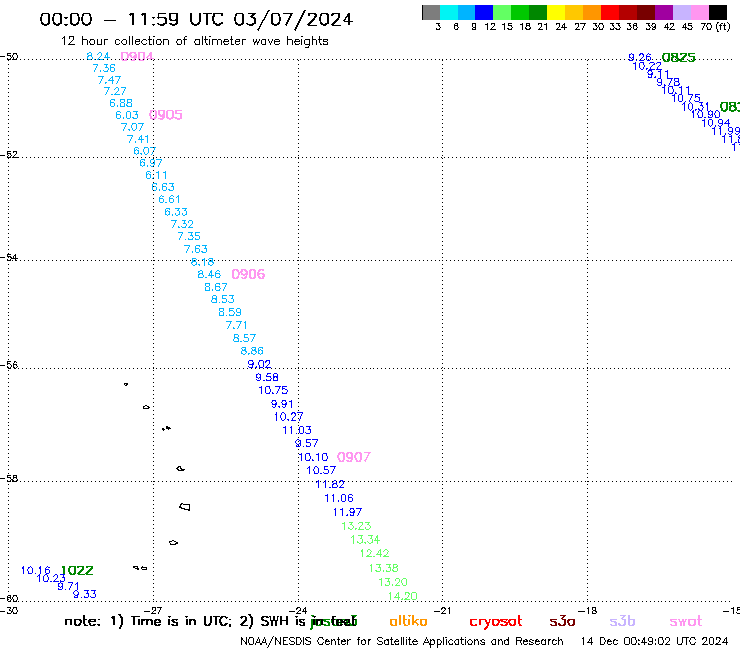Click the 8.46 wave height value
The height and width of the screenshot is (650, 740).
[209, 274]
